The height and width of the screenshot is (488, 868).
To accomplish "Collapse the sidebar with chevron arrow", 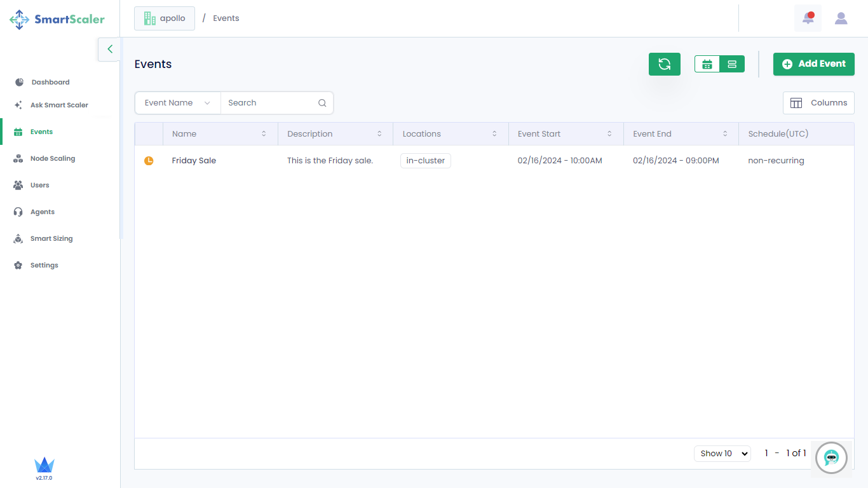I will 109,49.
